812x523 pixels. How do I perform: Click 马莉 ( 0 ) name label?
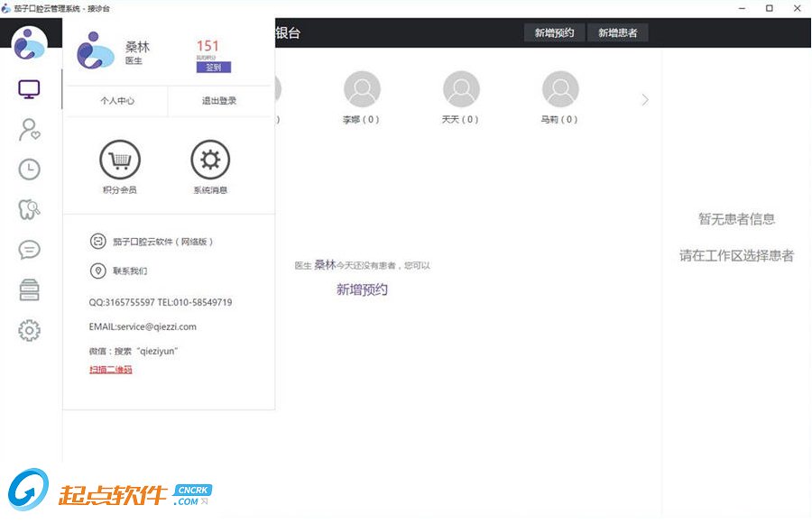click(559, 120)
